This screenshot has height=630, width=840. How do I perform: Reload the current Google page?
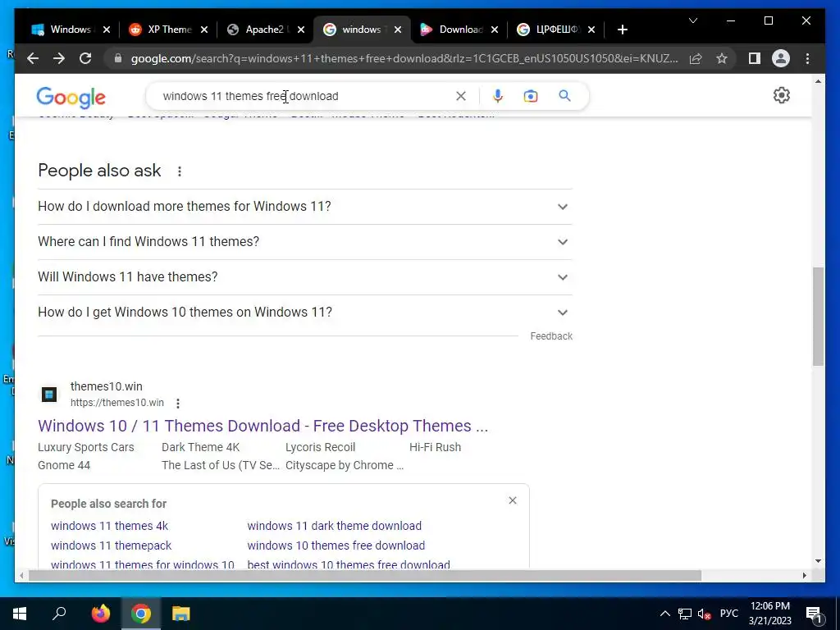[x=85, y=58]
